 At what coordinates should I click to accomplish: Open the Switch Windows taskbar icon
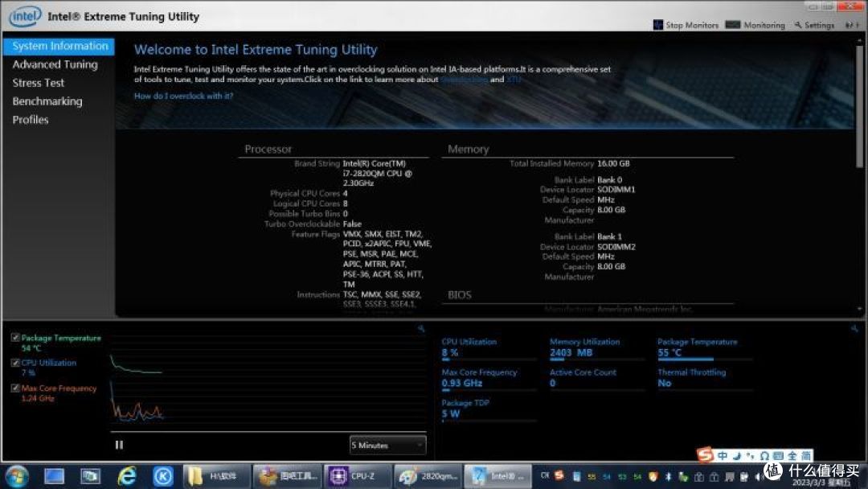pyautogui.click(x=90, y=476)
